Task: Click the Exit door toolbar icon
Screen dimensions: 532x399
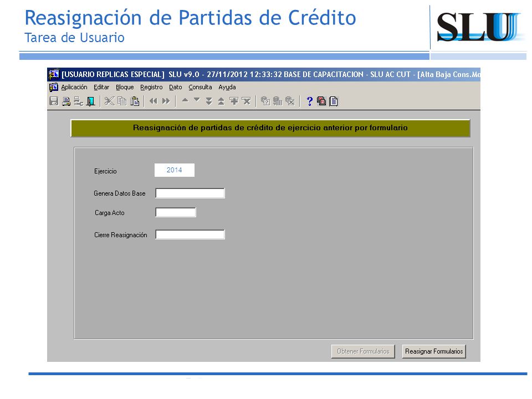Action: [90, 101]
